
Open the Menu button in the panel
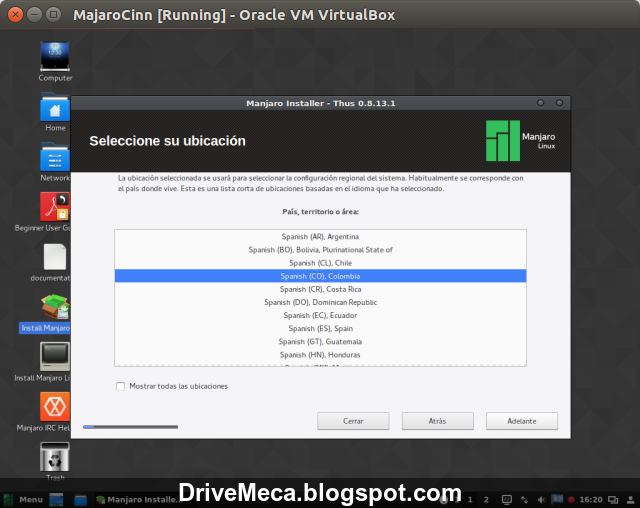tap(23, 499)
